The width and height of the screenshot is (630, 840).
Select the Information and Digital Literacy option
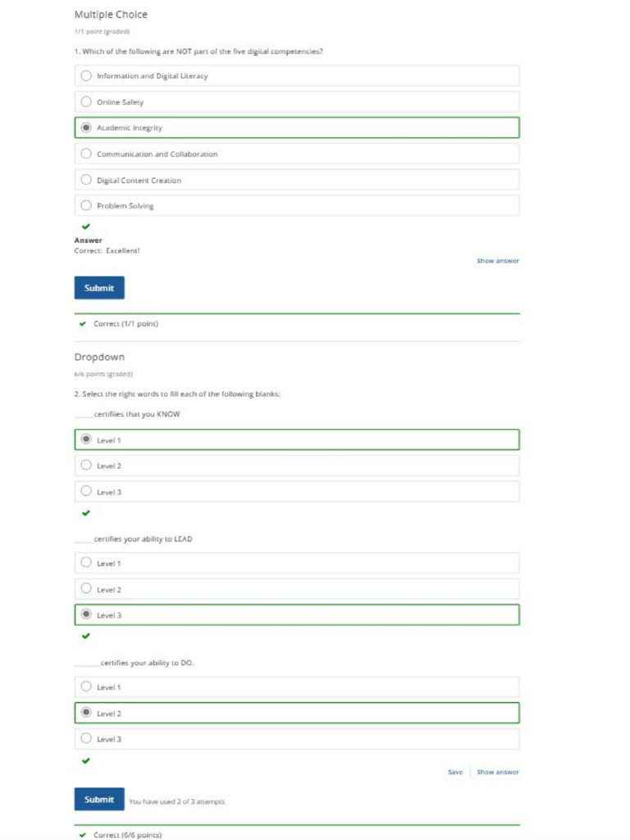click(86, 76)
